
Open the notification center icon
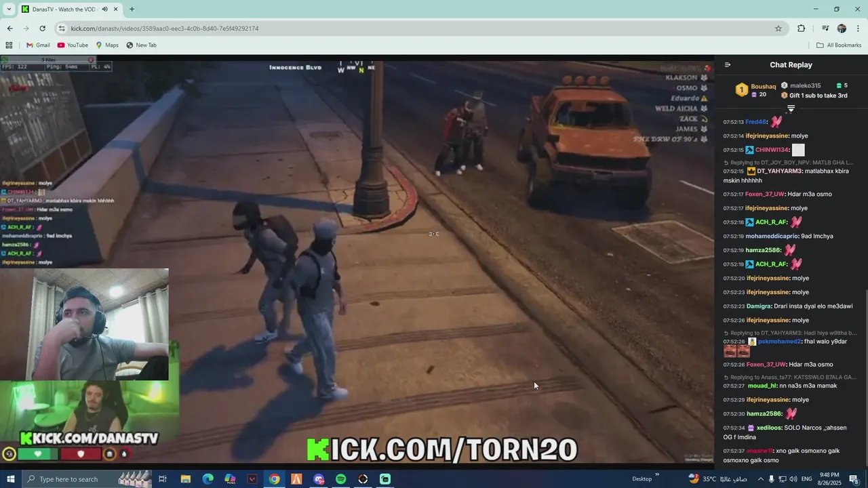(854, 479)
